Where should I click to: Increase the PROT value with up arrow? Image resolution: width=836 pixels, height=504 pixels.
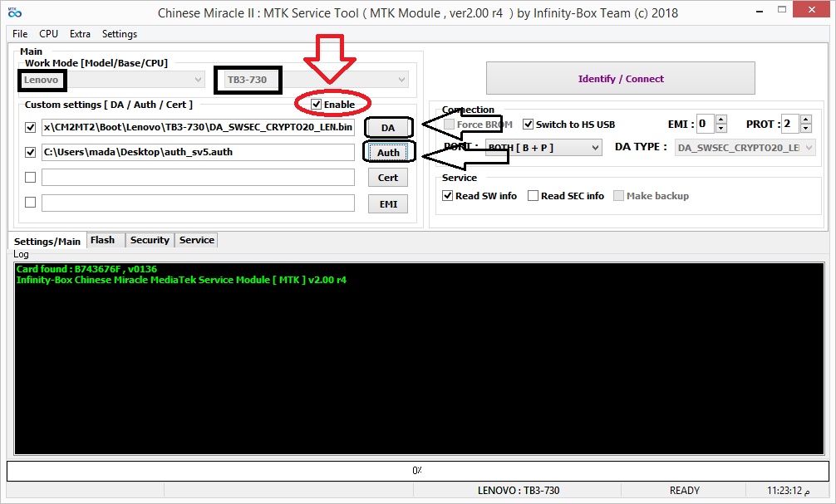pyautogui.click(x=806, y=120)
